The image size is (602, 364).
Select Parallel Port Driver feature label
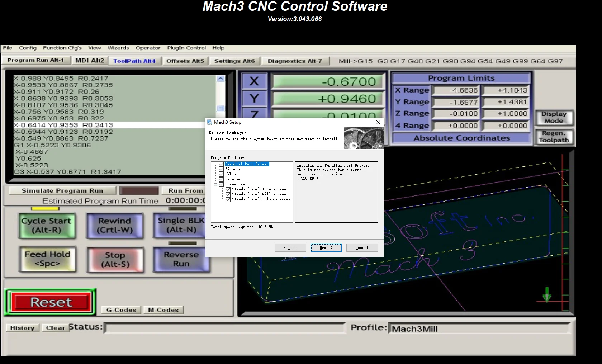247,164
